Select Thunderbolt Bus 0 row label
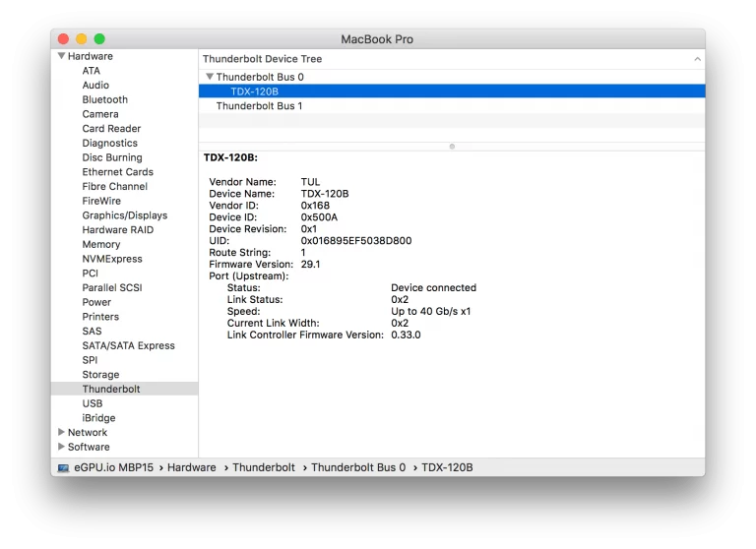This screenshot has width=756, height=549. point(260,77)
